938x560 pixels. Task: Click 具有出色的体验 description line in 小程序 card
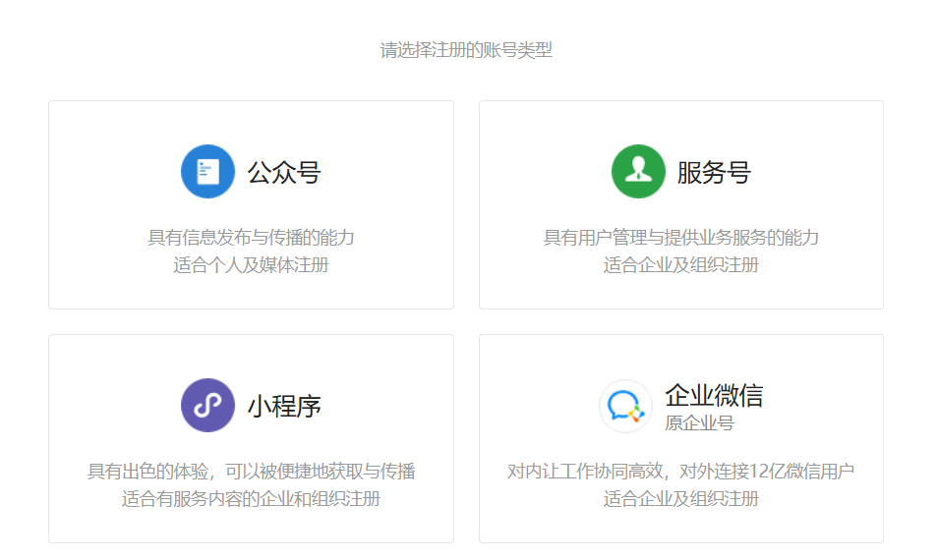point(251,471)
